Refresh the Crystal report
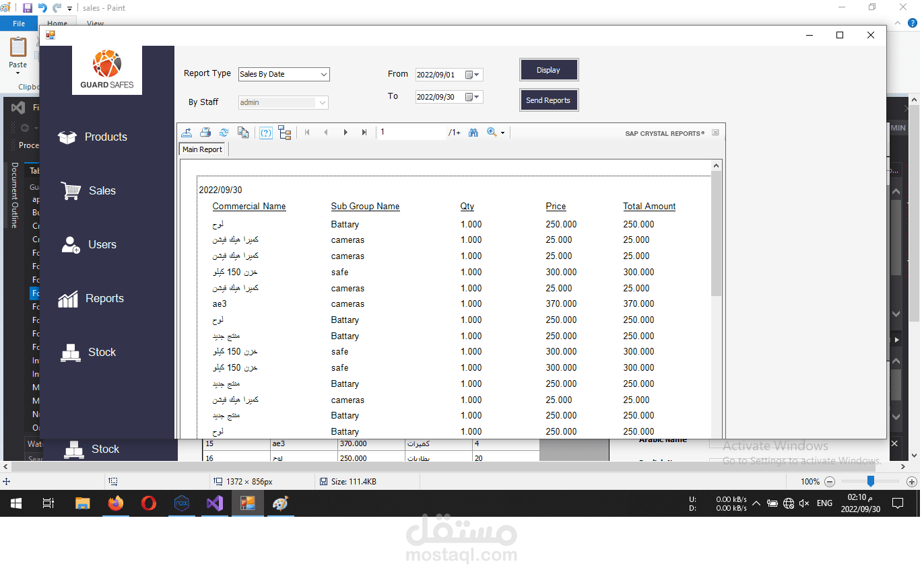Viewport: 924px width, 576px height. coord(224,133)
